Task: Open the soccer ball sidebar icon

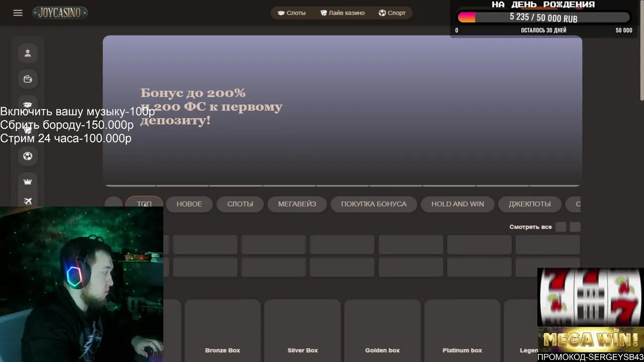Action: [28, 156]
